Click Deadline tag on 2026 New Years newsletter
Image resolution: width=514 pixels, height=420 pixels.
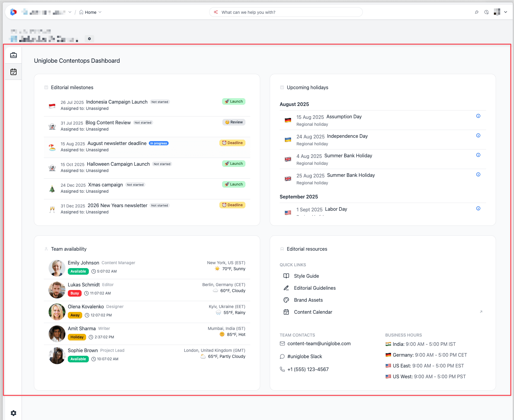[232, 205]
